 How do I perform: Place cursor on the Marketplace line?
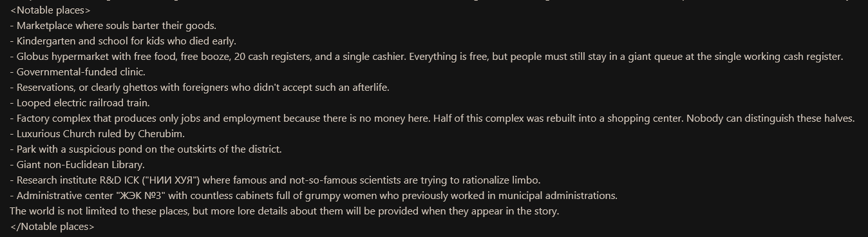pyautogui.click(x=113, y=26)
